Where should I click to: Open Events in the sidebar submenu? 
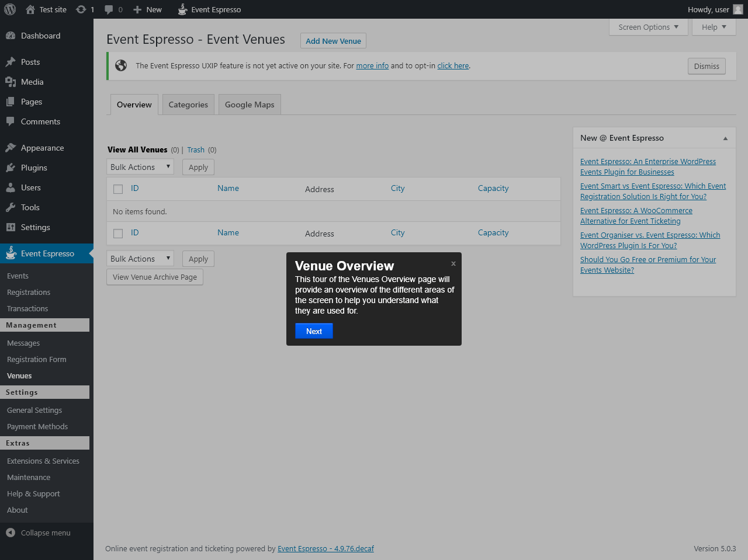[x=18, y=276]
